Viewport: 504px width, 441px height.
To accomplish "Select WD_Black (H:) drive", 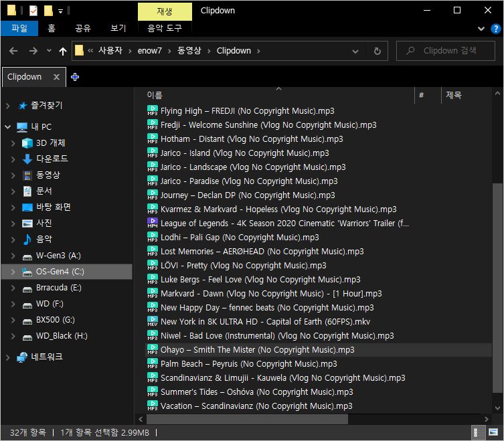I will click(62, 336).
